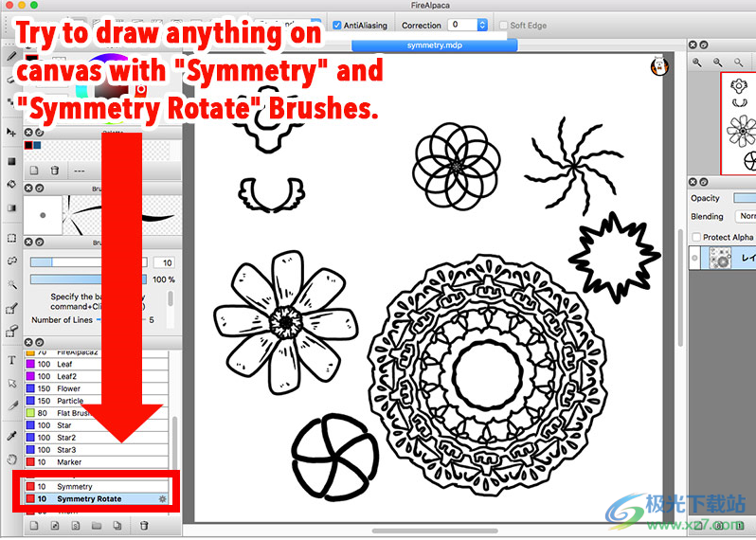
Task: Select the Select Eraser tool
Action: 11,332
